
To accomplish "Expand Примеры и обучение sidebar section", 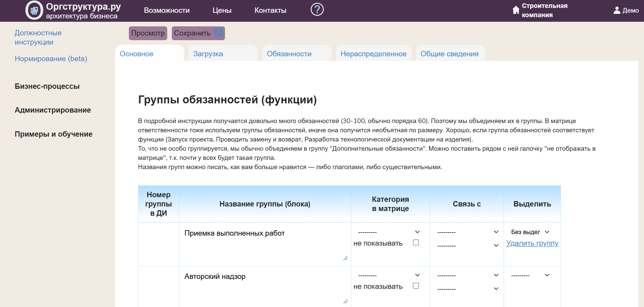I will click(x=53, y=134).
